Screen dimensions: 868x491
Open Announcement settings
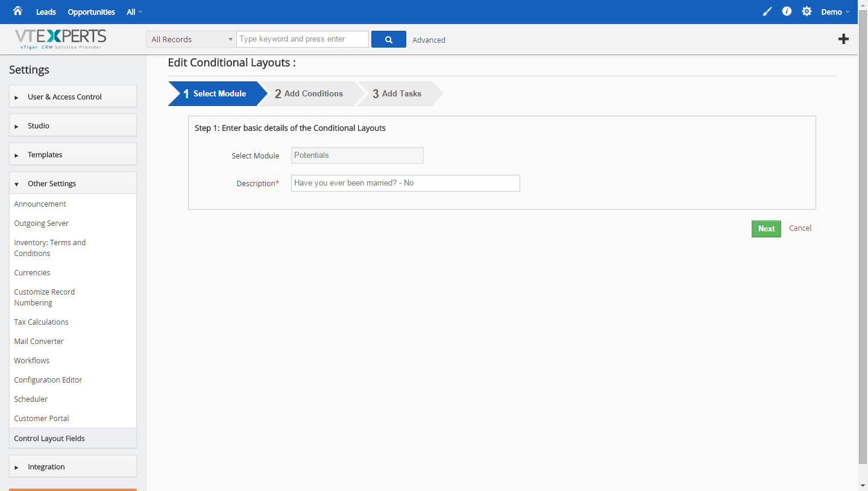pos(40,204)
